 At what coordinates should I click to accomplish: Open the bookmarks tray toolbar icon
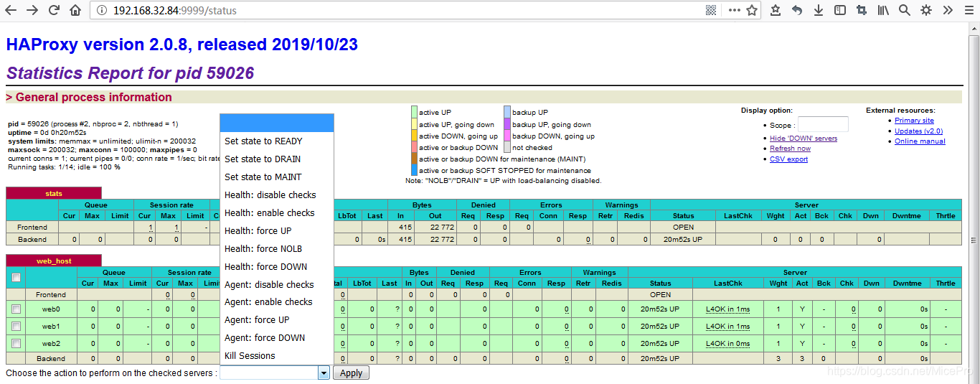776,11
